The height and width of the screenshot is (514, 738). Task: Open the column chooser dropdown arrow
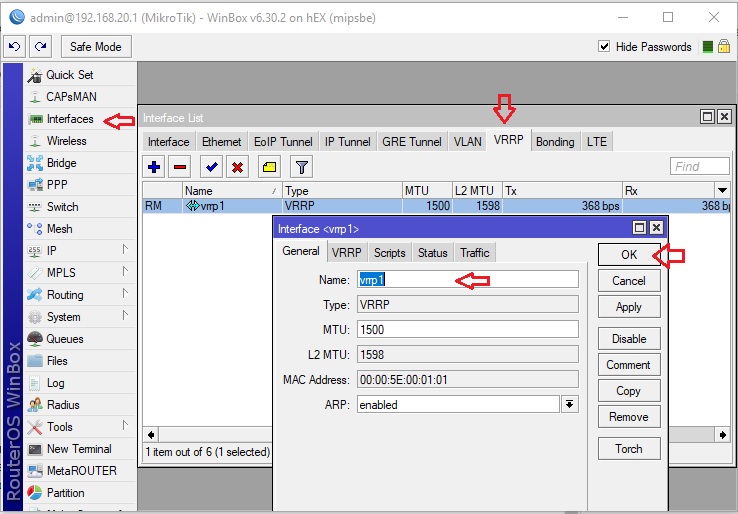tap(722, 191)
